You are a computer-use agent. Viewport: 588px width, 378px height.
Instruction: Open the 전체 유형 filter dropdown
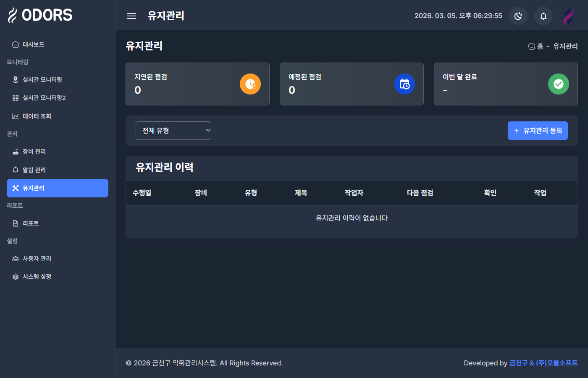click(173, 131)
